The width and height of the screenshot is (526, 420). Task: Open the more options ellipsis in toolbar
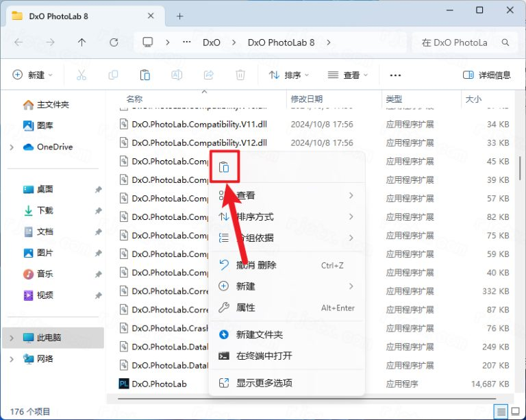coord(395,75)
